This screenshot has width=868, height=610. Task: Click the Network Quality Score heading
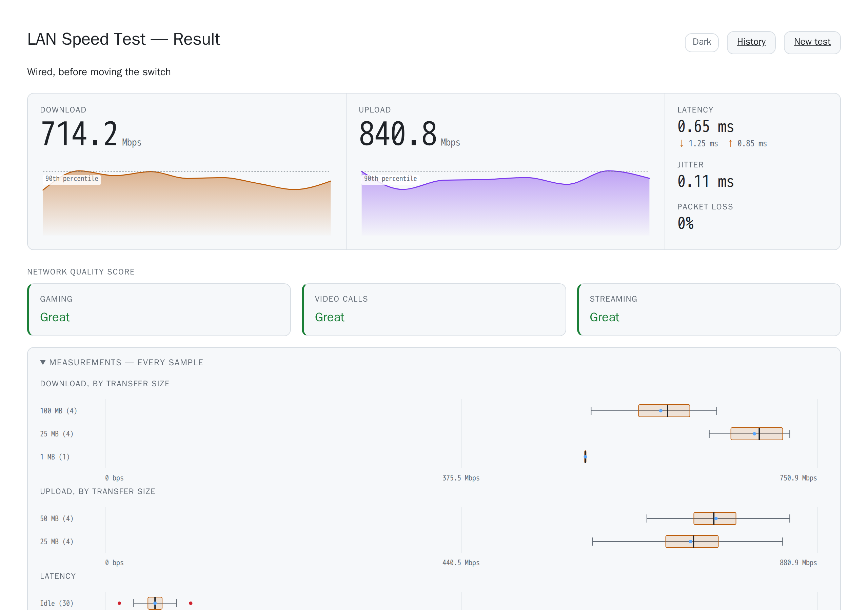pos(81,271)
